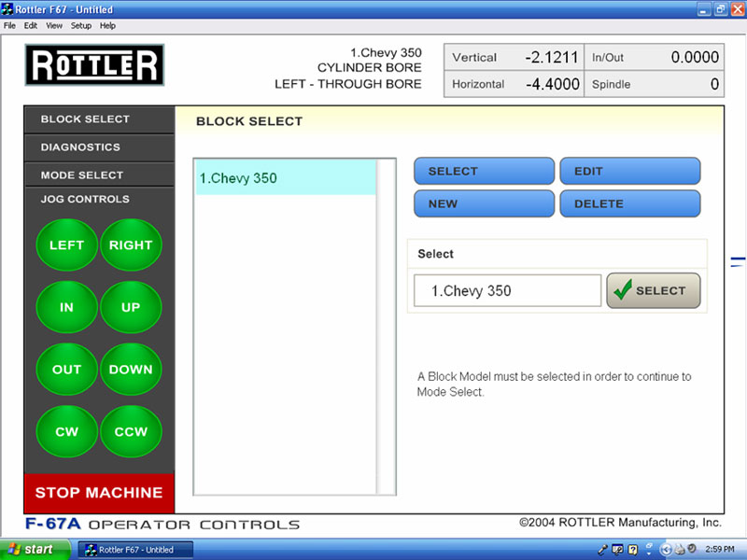The image size is (747, 560).
Task: Select 1.Chevy 350 in block list
Action: (x=284, y=178)
